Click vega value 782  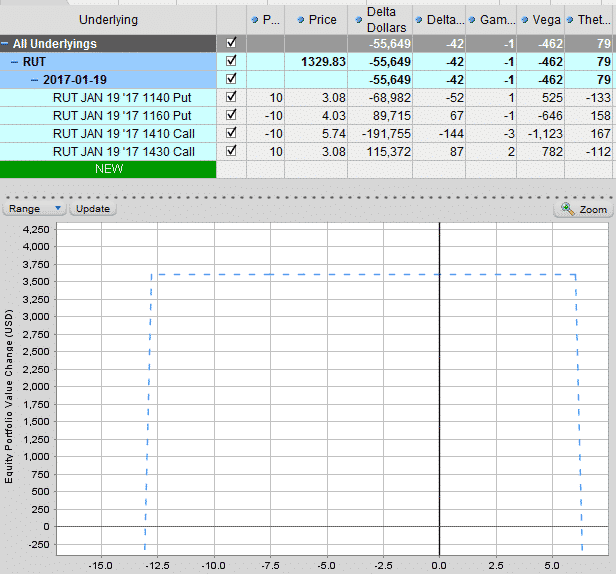[x=552, y=152]
